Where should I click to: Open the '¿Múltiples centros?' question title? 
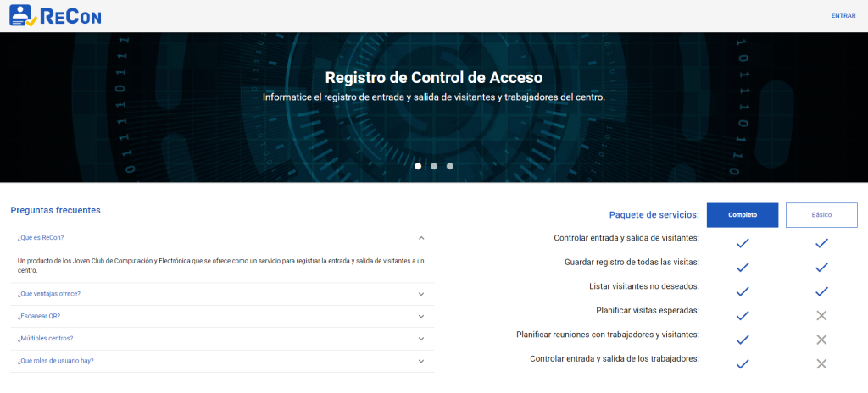coord(46,338)
